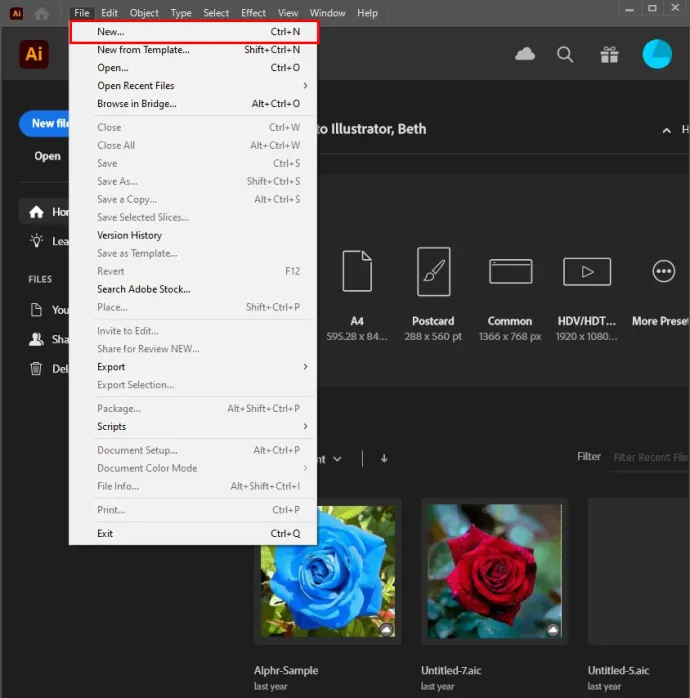This screenshot has width=690, height=698.
Task: Open the Untitled-7.aic red rose thumbnail
Action: pos(495,571)
